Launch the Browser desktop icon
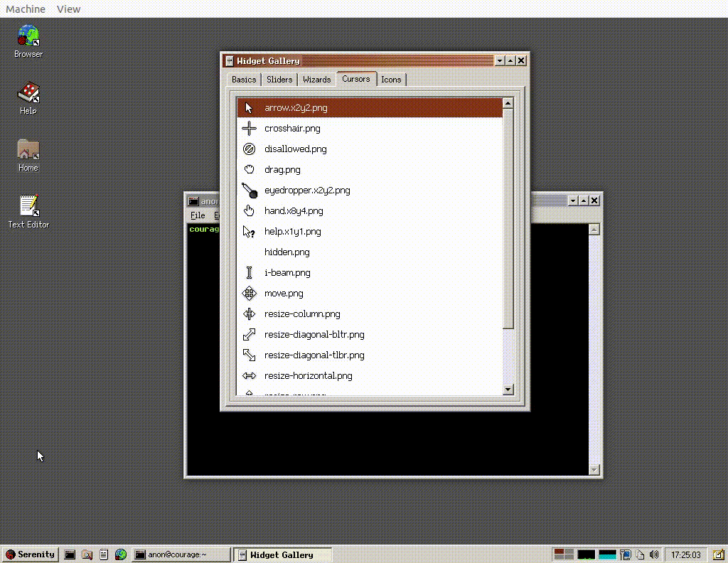The image size is (728, 563). (28, 35)
